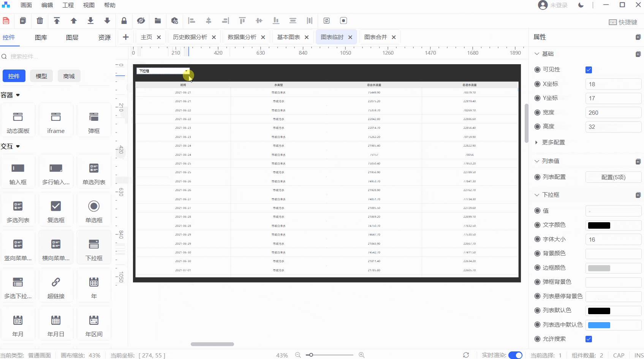The height and width of the screenshot is (359, 644).
Task: Collapse the 容器 widget category
Action: (17, 95)
